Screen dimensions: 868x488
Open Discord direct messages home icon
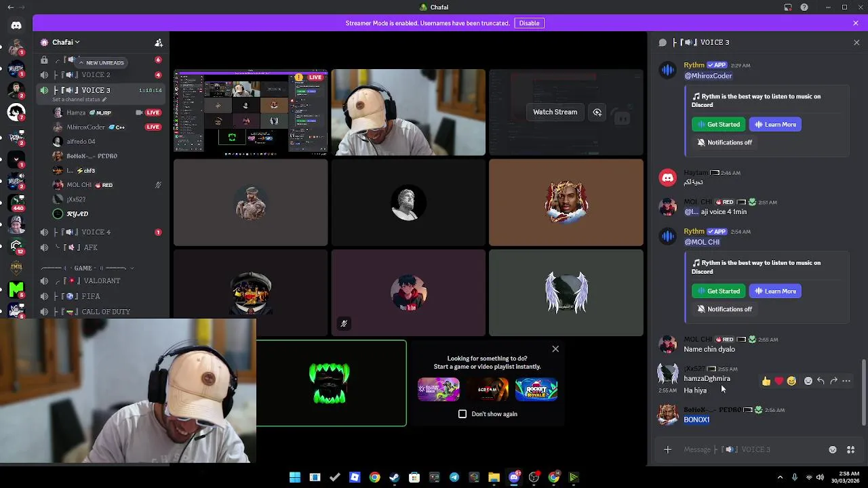pos(16,25)
